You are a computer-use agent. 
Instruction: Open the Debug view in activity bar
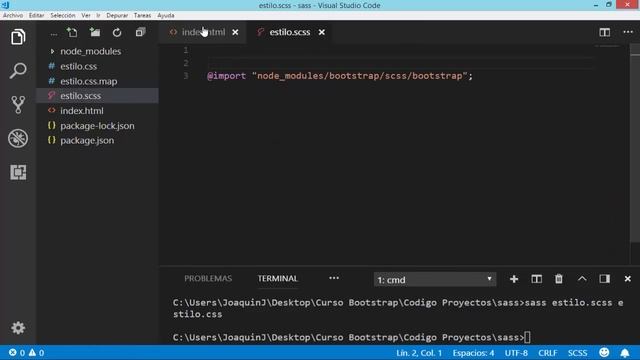18,138
